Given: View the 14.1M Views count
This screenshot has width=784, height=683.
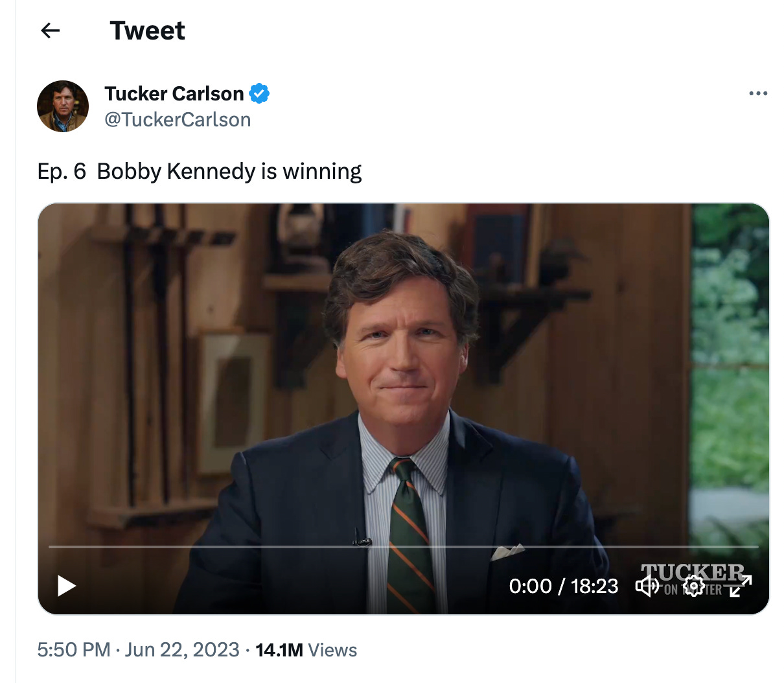Looking at the screenshot, I should [306, 650].
